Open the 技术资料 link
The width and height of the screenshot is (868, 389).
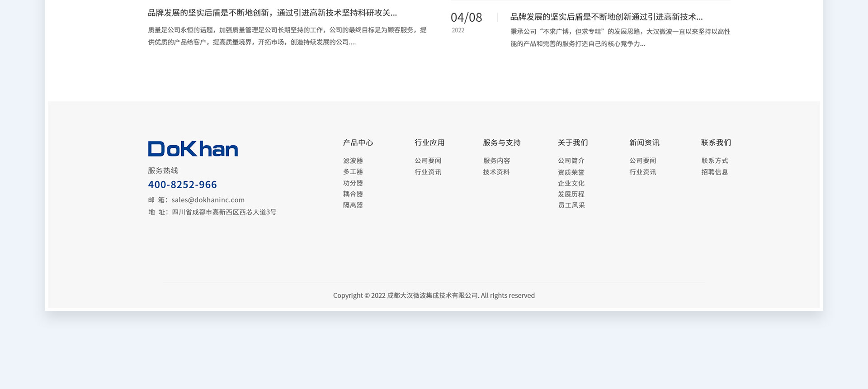coord(496,172)
